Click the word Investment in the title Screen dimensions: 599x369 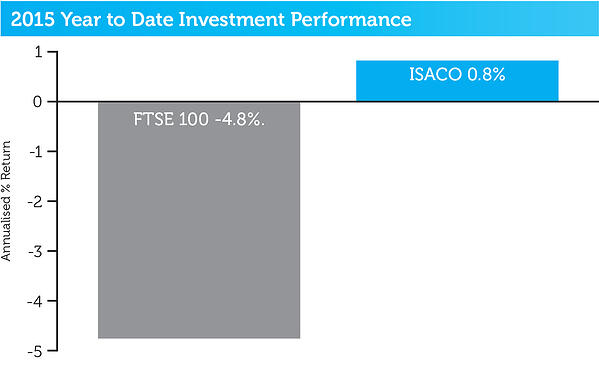coord(232,19)
